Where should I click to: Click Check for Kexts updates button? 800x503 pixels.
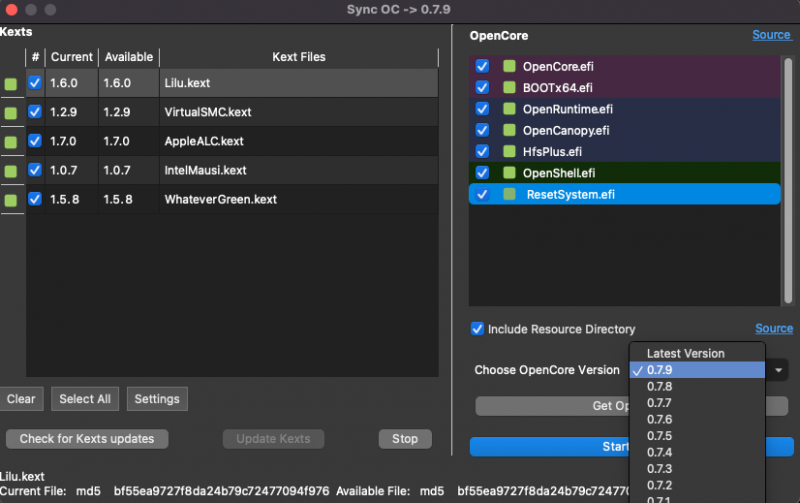tap(87, 439)
